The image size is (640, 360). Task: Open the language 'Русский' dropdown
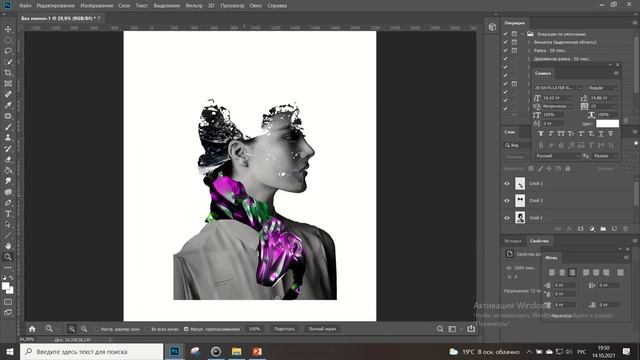click(557, 156)
